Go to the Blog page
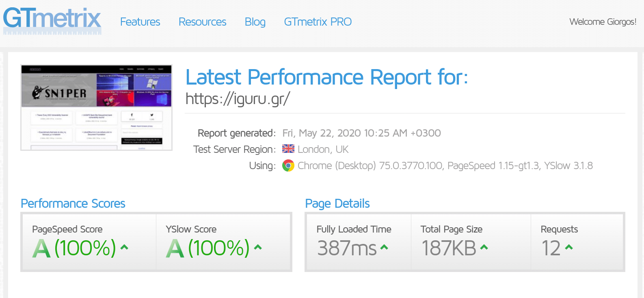This screenshot has width=644, height=298. (255, 22)
